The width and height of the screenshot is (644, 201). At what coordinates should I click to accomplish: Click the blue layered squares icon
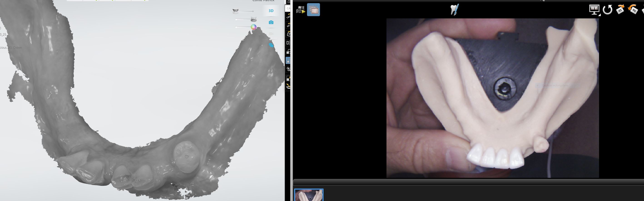coord(271,45)
